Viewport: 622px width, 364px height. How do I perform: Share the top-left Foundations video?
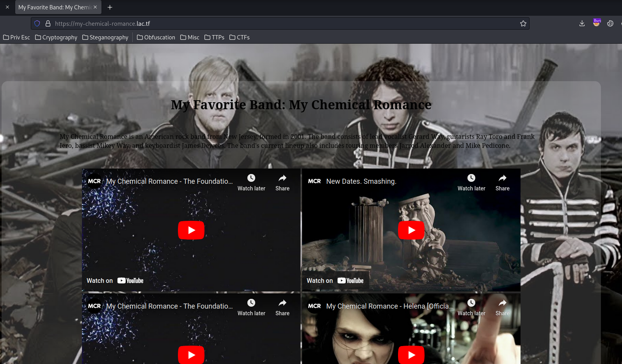tap(283, 182)
